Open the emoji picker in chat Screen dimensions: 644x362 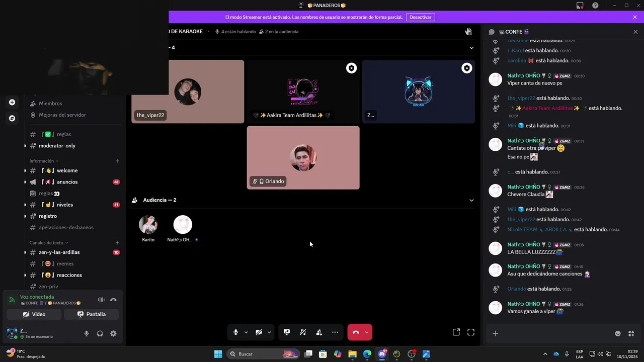618,333
